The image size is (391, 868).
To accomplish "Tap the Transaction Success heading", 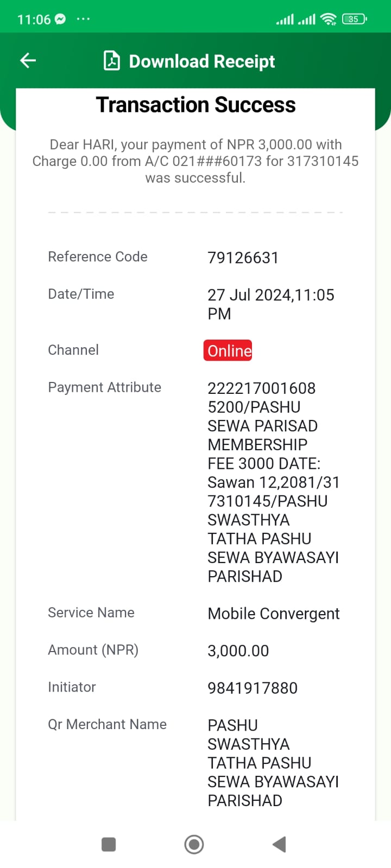I will (195, 105).
